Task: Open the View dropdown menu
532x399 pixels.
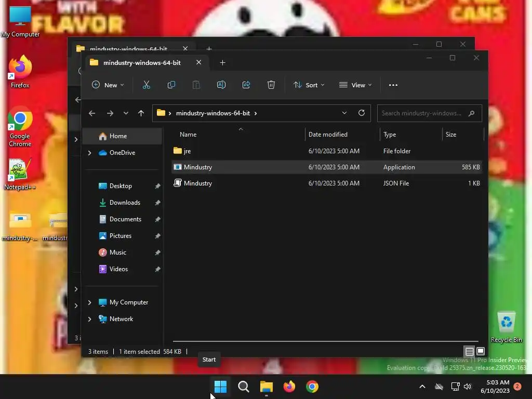Action: 355,85
